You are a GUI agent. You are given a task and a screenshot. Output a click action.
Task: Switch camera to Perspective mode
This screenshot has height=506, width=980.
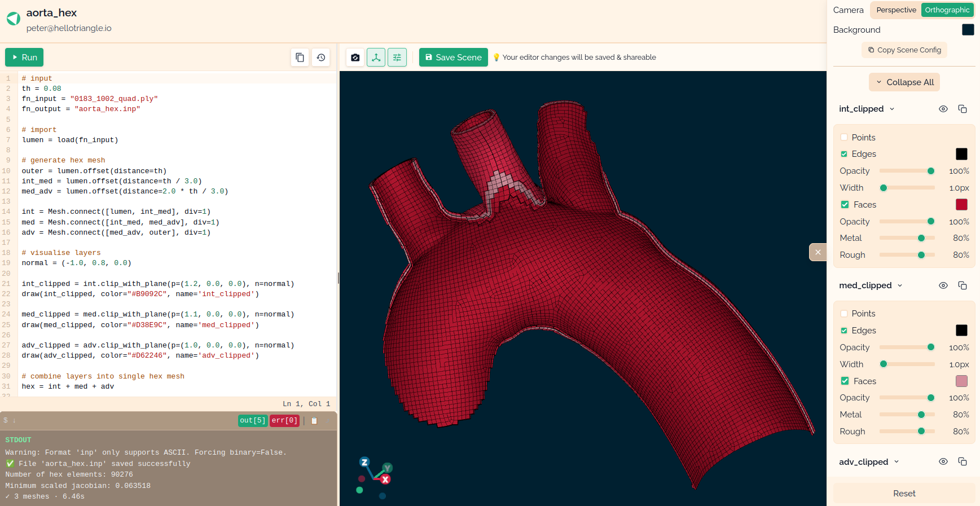point(896,10)
